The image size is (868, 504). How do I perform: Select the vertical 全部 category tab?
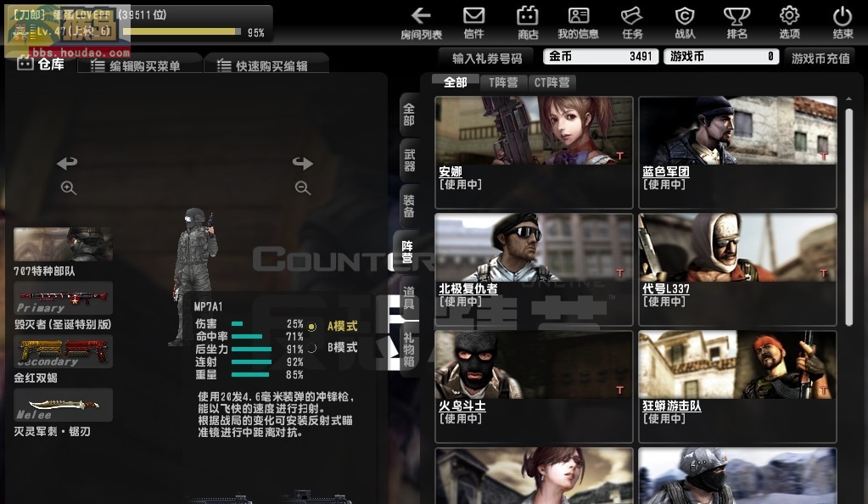409,115
